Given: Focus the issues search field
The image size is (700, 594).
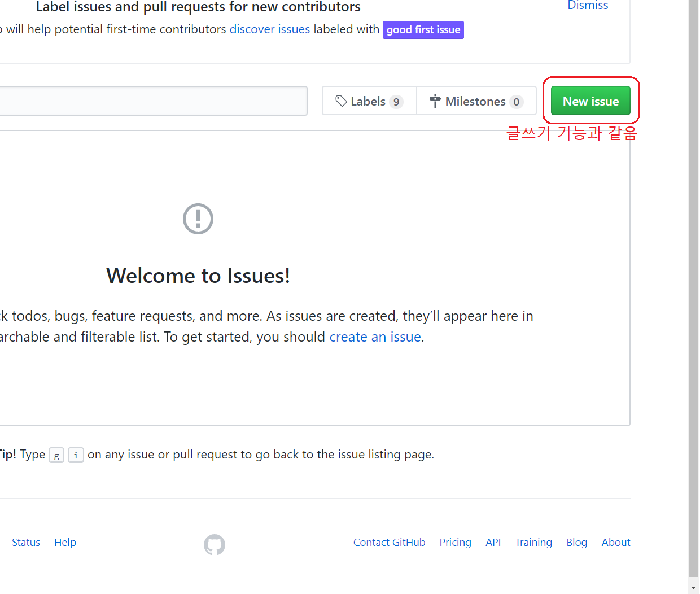Looking at the screenshot, I should (x=154, y=101).
